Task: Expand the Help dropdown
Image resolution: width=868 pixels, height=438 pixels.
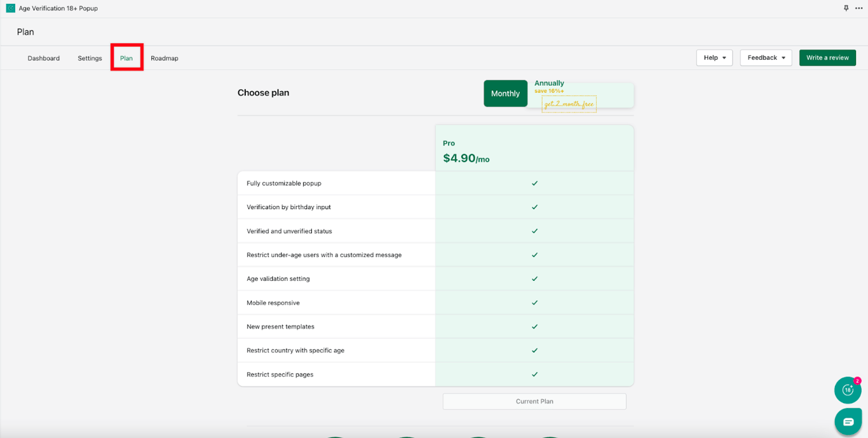Action: point(714,58)
